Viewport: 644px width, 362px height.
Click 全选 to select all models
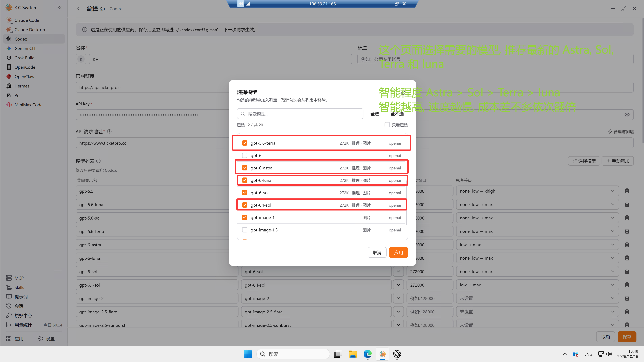[374, 114]
